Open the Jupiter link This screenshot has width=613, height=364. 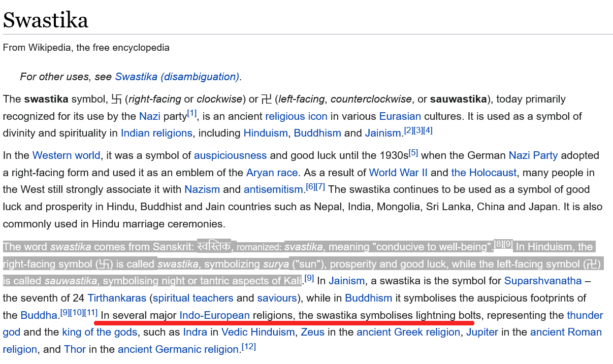coord(483,333)
